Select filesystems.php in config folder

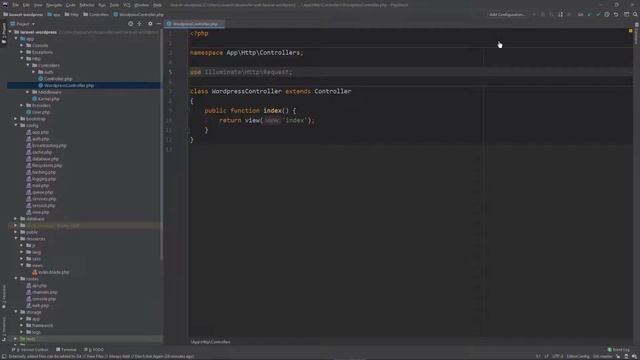(x=44, y=165)
